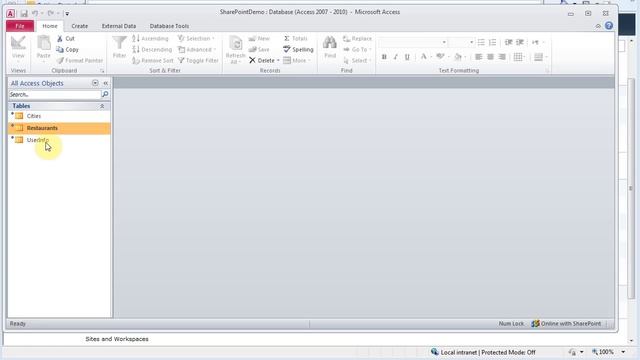Open the font size combo box
The width and height of the screenshot is (640, 360).
click(461, 42)
